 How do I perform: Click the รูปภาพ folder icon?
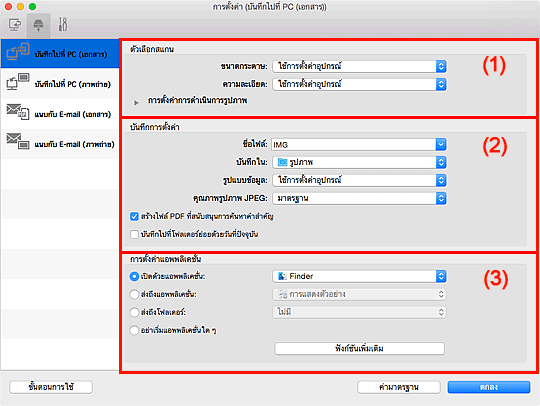(282, 162)
